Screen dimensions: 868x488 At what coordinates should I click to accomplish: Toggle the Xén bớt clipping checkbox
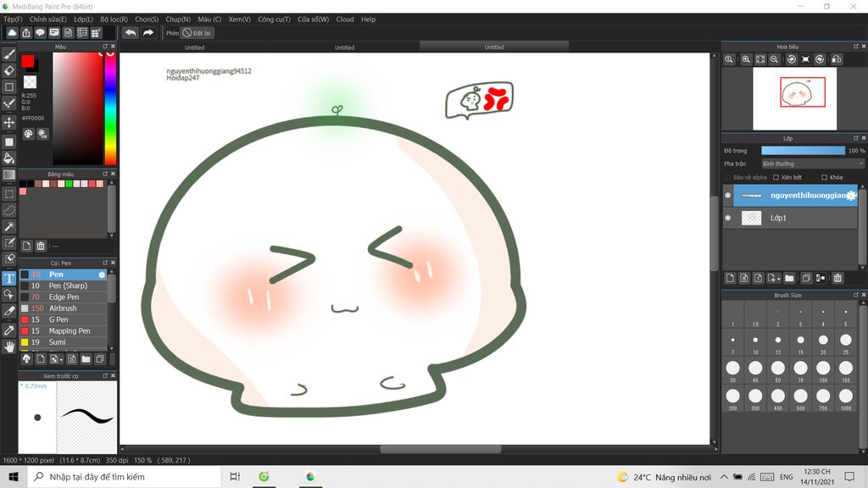776,178
